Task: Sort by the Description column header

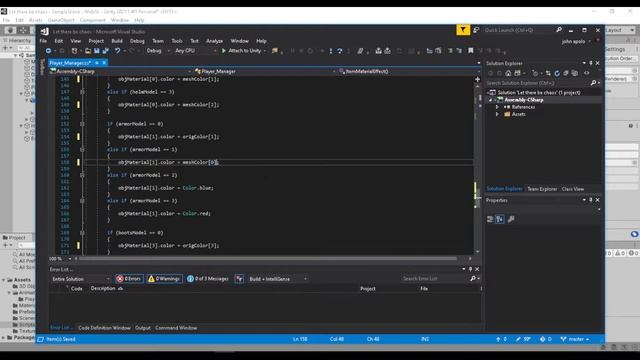Action: [103, 289]
